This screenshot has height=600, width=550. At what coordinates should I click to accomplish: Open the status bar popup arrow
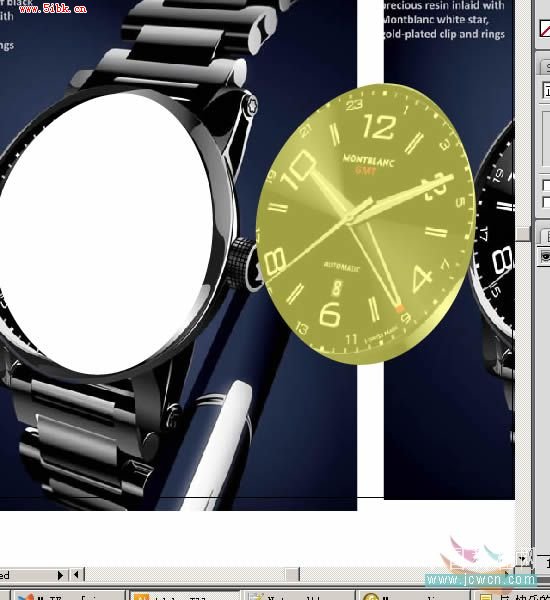tap(60, 575)
